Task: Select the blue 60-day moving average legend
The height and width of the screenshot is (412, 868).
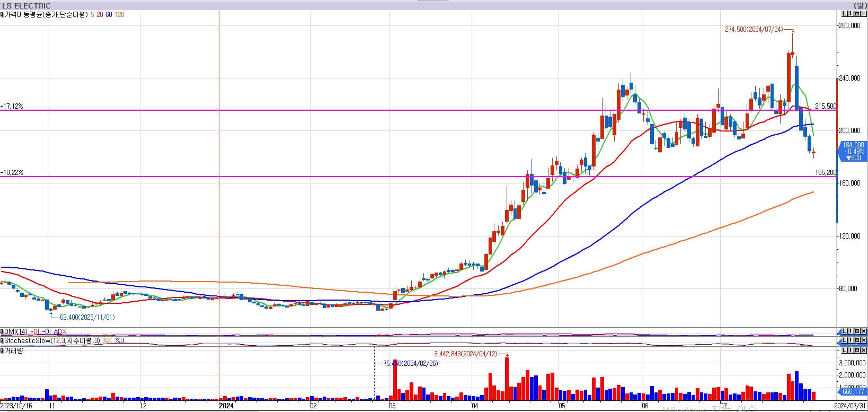Action: point(109,14)
